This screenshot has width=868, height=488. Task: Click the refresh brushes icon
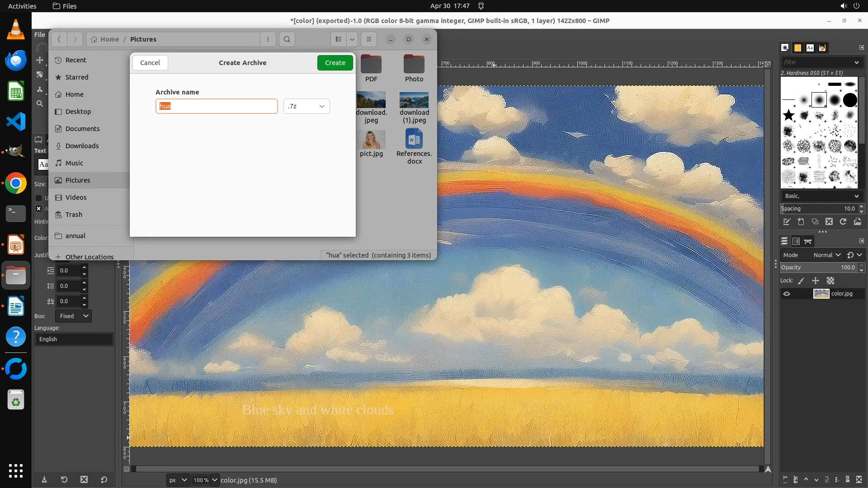tap(843, 222)
